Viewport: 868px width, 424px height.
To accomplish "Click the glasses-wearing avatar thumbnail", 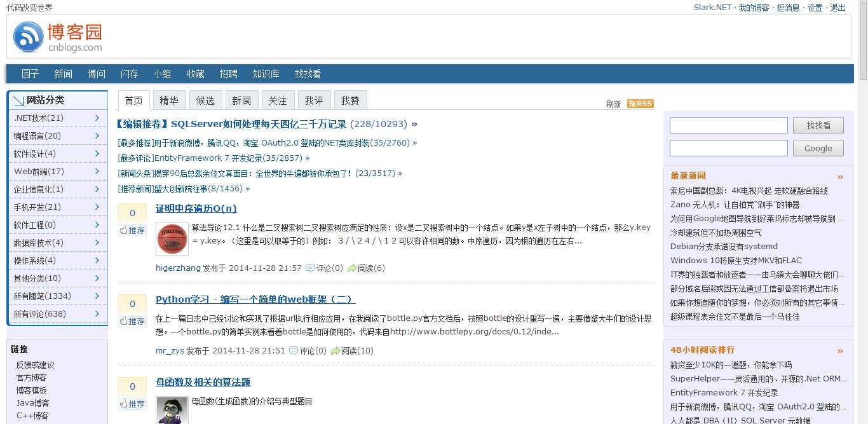I will click(x=172, y=410).
